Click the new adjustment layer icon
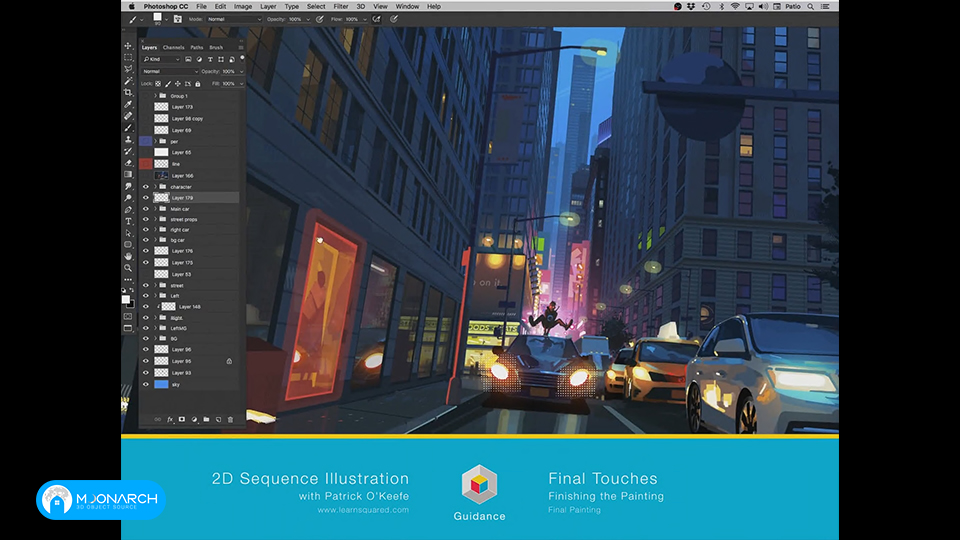The image size is (960, 540). pyautogui.click(x=194, y=419)
